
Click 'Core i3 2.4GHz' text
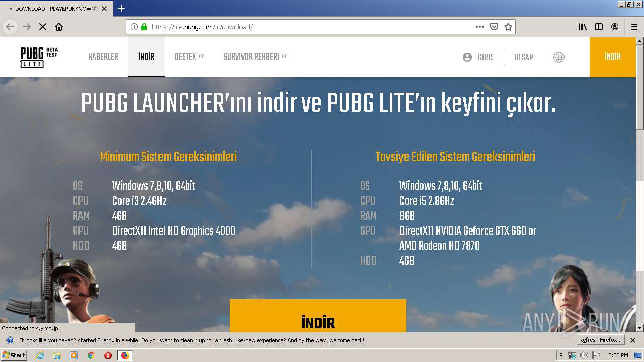(x=139, y=201)
